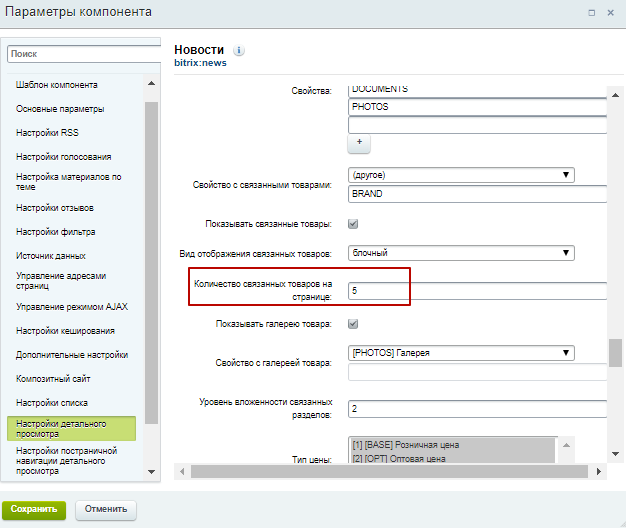Open Композитный сайт section
626x528 pixels.
[x=53, y=379]
